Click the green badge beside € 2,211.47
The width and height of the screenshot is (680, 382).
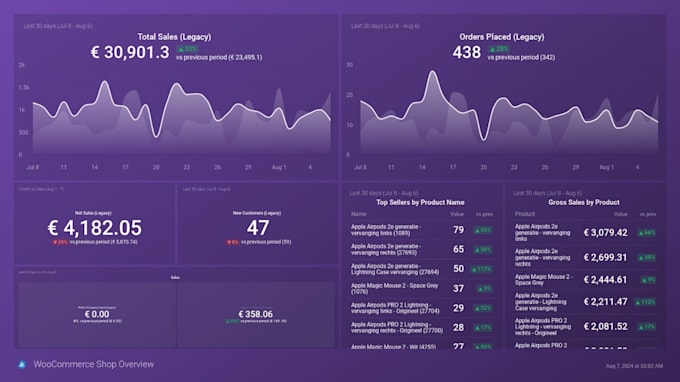coord(645,302)
